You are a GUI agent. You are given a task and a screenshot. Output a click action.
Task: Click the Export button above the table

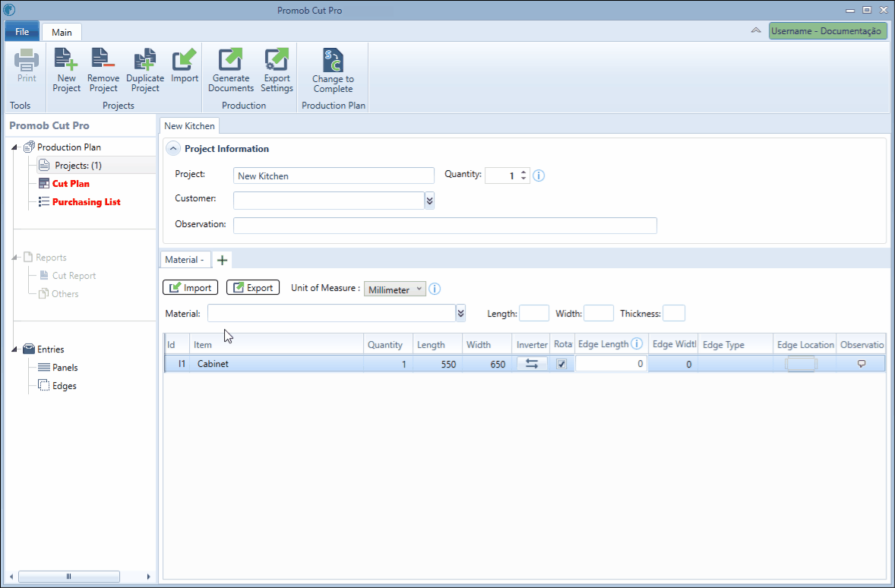tap(253, 287)
